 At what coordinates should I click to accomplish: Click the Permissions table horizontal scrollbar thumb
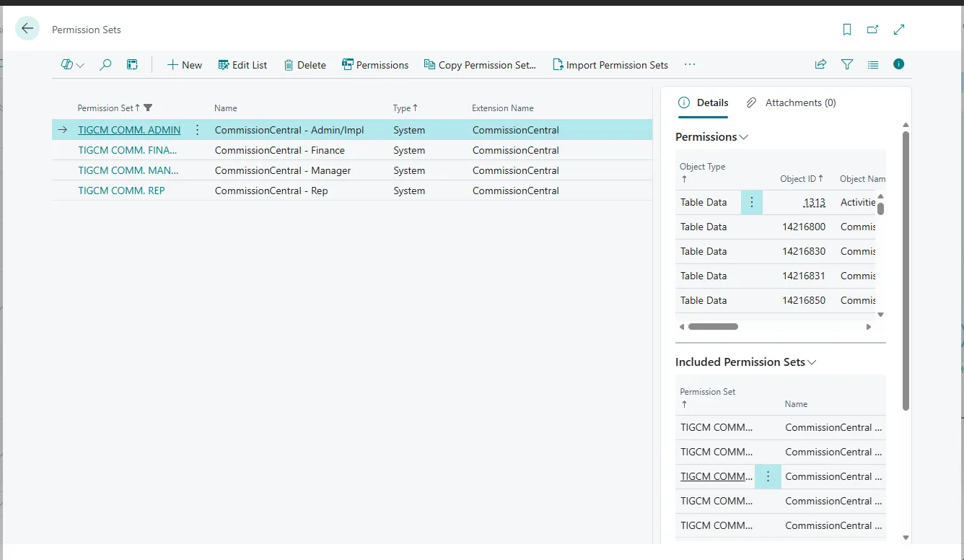tap(713, 326)
